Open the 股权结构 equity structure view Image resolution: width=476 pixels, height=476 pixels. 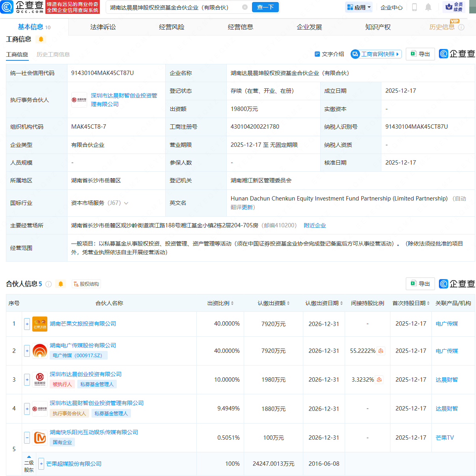pyautogui.click(x=86, y=284)
